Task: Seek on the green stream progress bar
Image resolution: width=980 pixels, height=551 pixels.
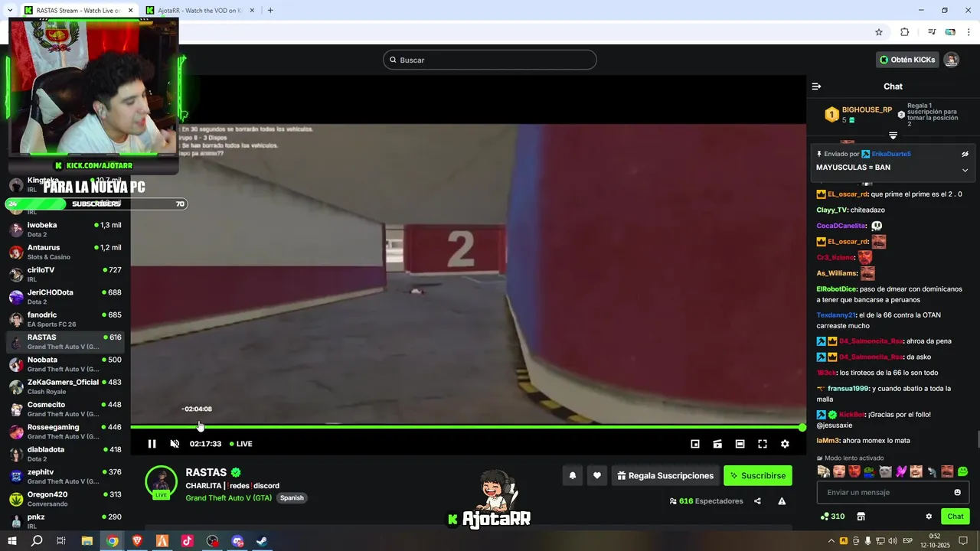Action: click(x=466, y=427)
